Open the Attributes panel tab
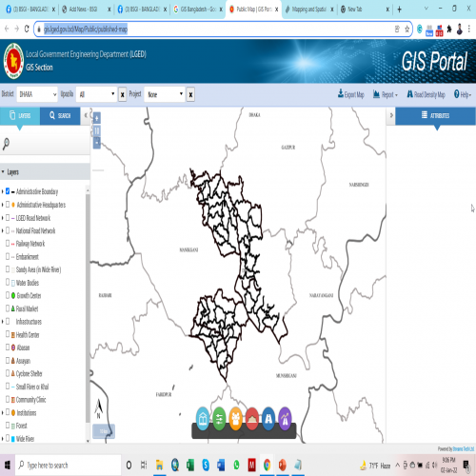 pos(435,116)
